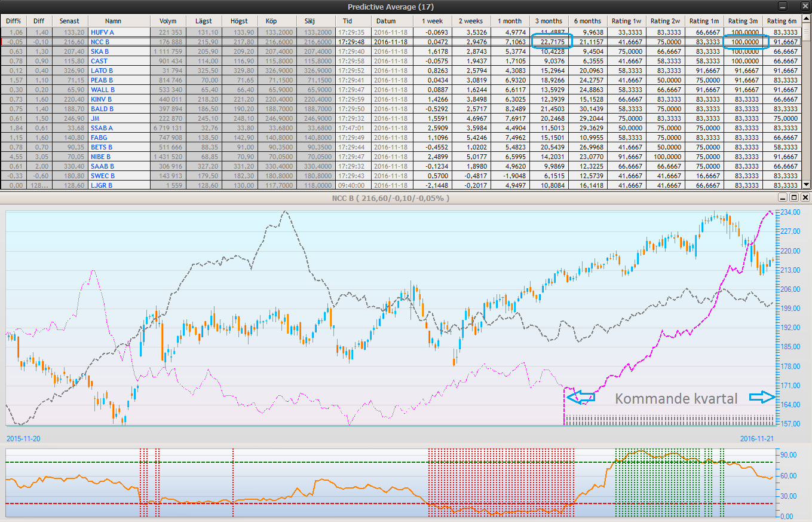Close the NCC B chart panel

[805, 197]
